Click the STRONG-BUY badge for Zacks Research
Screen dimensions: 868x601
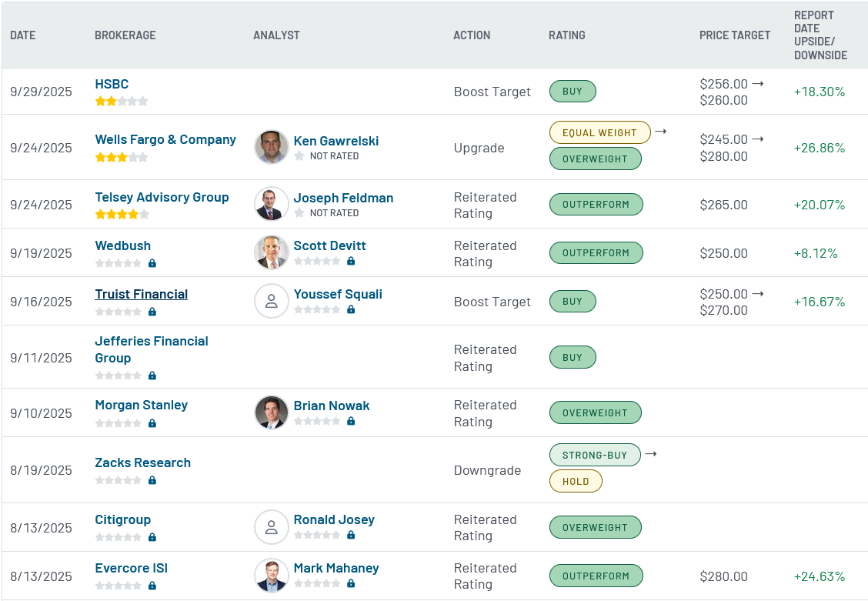pos(595,455)
